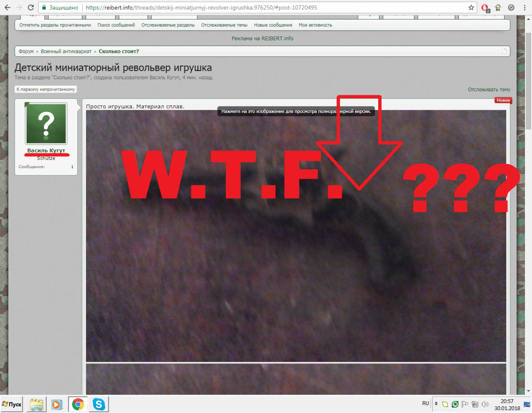This screenshot has height=413, width=532.
Task: Open 'Моя активность' link
Action: [x=315, y=25]
